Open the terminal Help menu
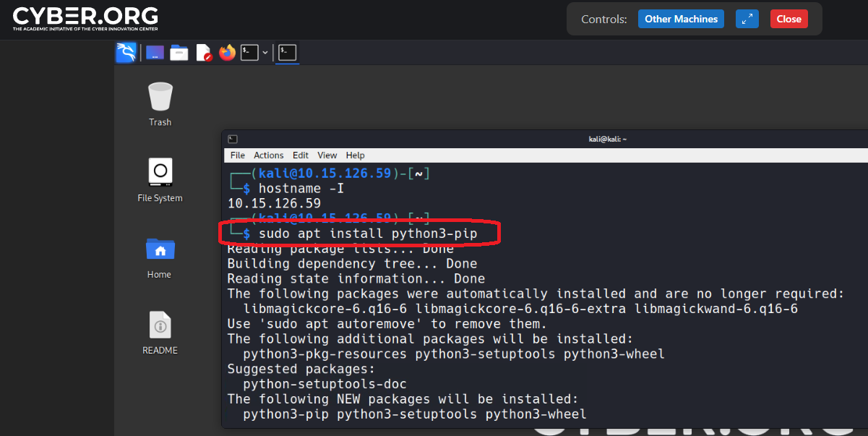 (356, 155)
